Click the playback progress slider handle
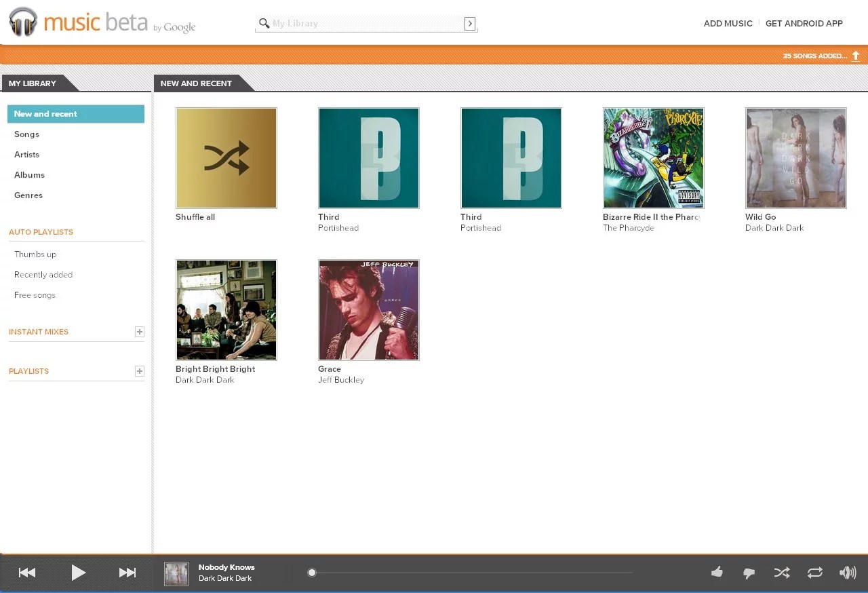This screenshot has width=868, height=593. pyautogui.click(x=312, y=573)
